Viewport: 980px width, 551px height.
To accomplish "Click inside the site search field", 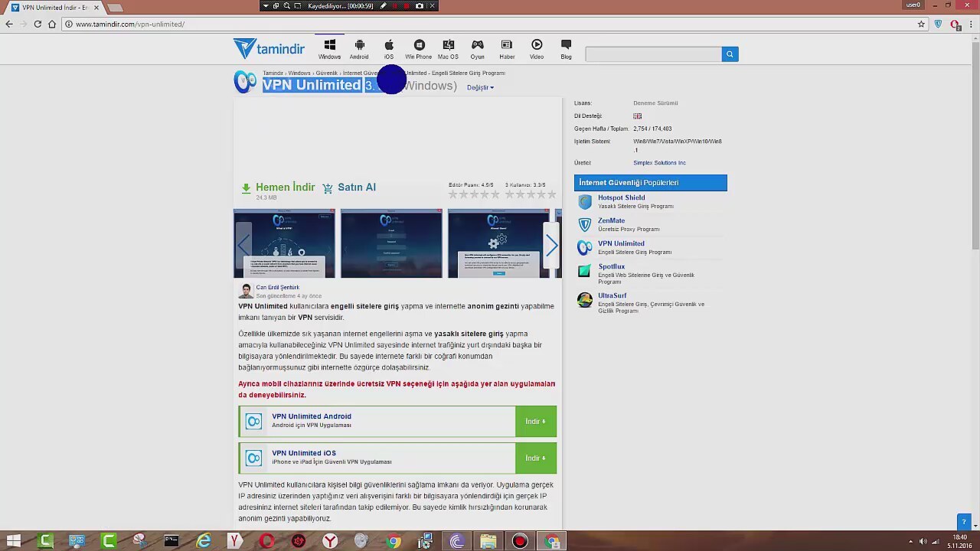I will coord(653,54).
